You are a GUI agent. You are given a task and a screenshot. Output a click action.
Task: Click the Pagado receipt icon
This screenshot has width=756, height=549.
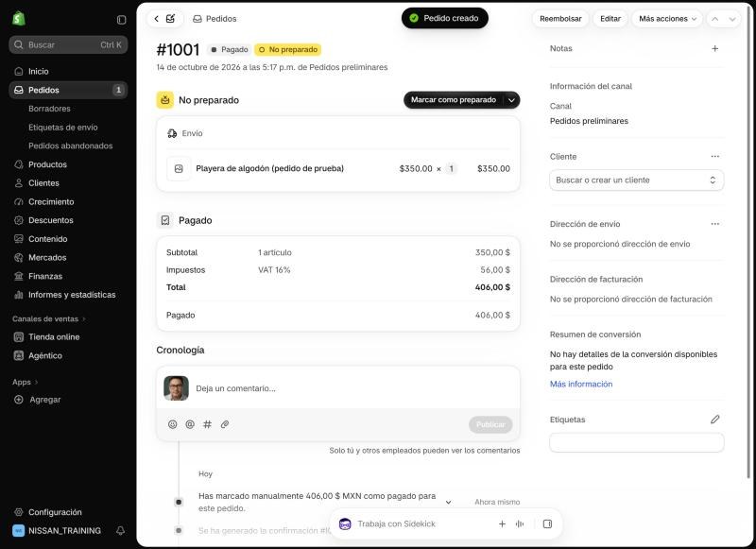[164, 220]
